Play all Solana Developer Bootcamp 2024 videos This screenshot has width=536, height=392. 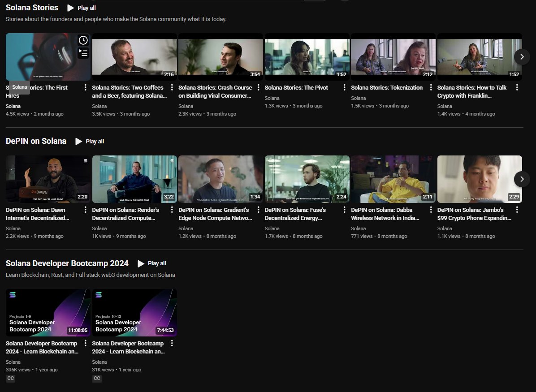[x=152, y=263]
